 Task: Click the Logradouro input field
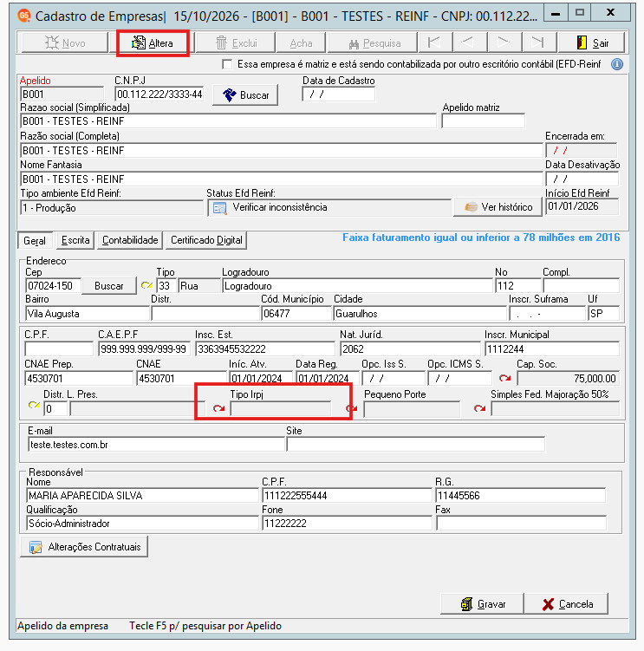pyautogui.click(x=357, y=286)
